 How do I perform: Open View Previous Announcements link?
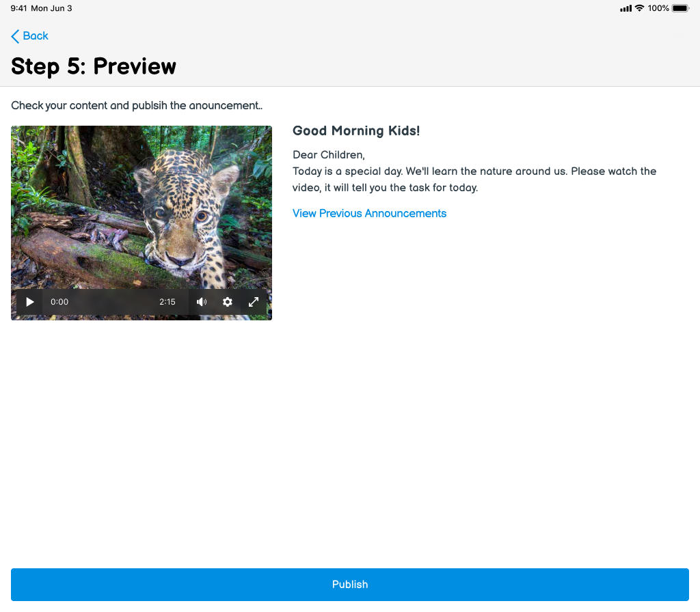(x=369, y=213)
